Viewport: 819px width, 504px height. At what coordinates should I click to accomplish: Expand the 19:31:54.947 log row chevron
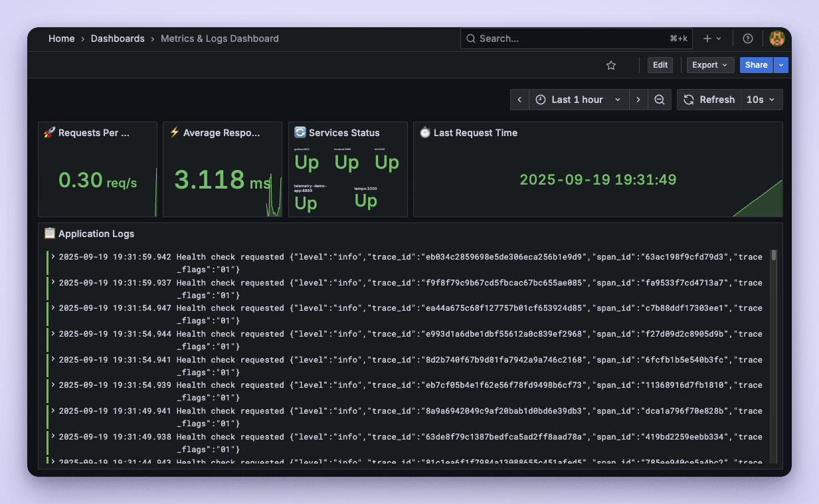coord(53,308)
